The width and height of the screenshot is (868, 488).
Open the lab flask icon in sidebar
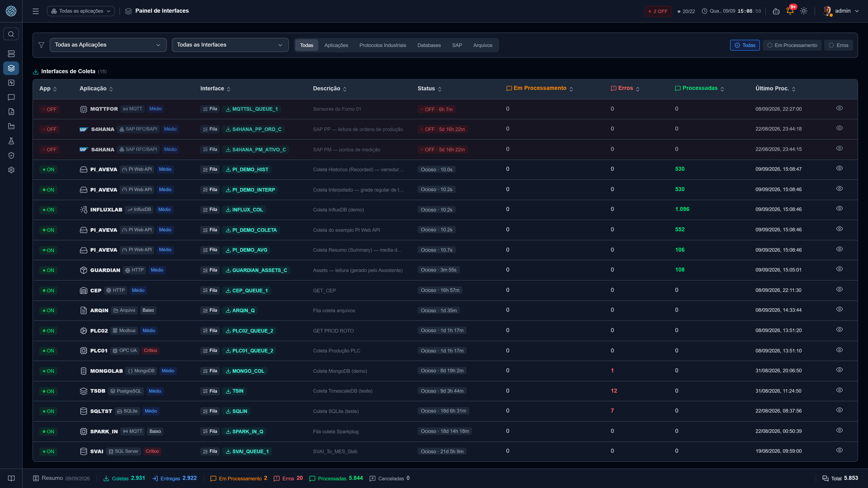point(11,141)
